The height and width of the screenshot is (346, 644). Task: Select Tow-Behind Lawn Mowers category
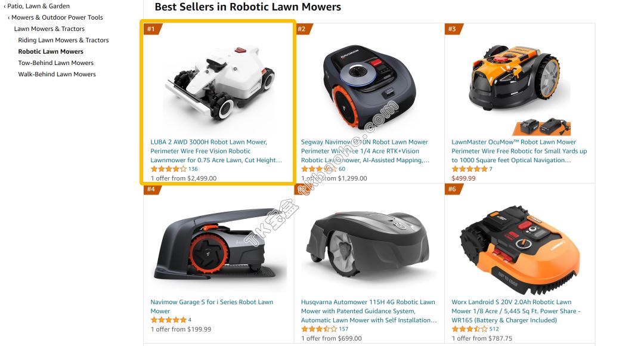point(56,63)
